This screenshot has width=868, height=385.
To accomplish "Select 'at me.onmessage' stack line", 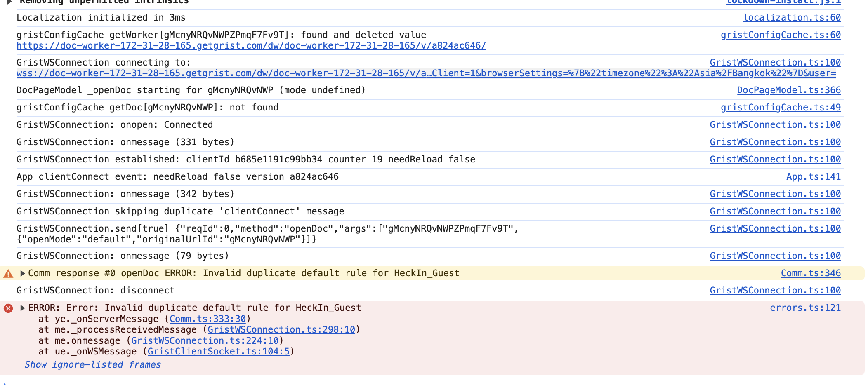I will (161, 341).
